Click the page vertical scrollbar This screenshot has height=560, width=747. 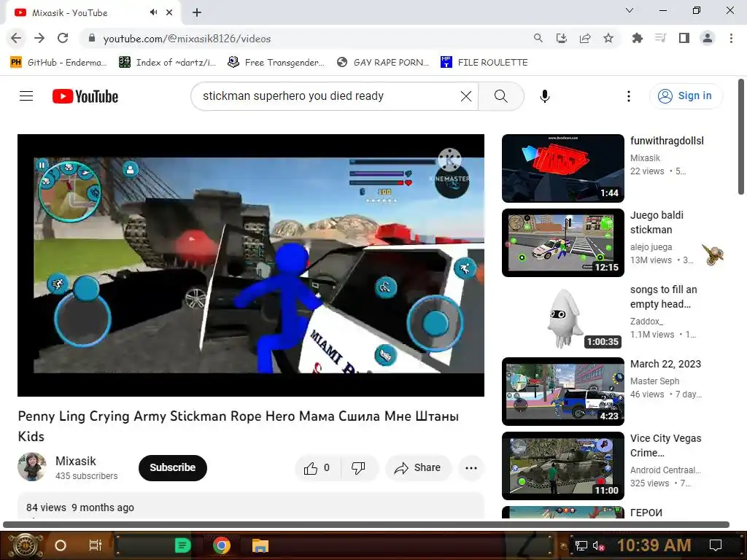741,137
